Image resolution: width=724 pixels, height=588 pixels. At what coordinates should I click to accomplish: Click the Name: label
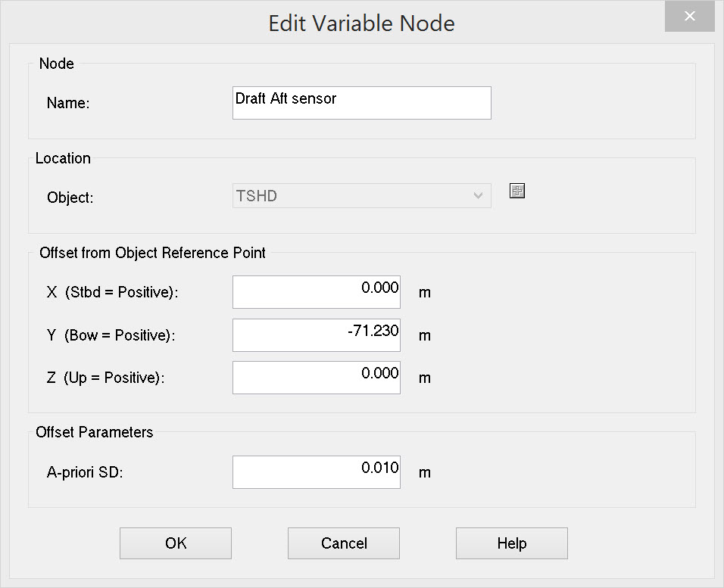(x=68, y=104)
